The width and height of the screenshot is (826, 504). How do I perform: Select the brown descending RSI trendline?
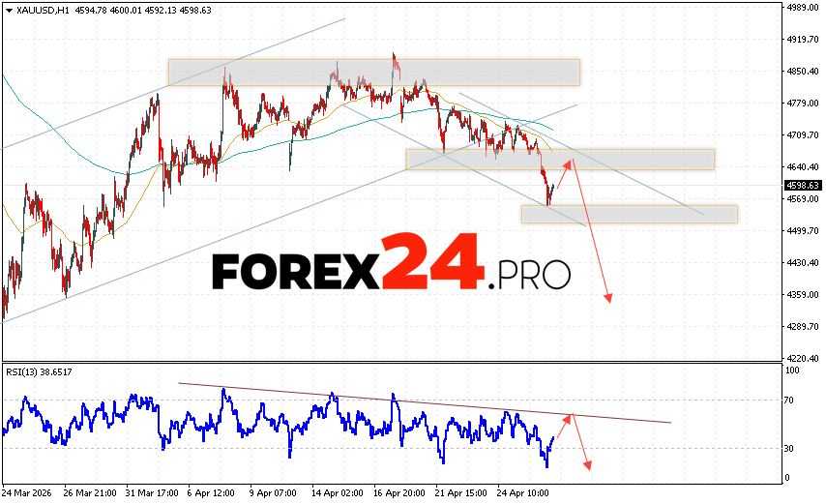pos(426,402)
